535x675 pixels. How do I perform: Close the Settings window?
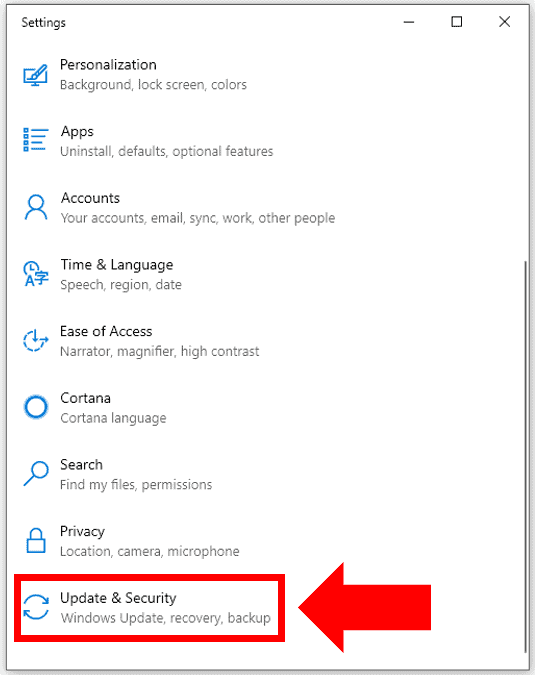coord(504,22)
